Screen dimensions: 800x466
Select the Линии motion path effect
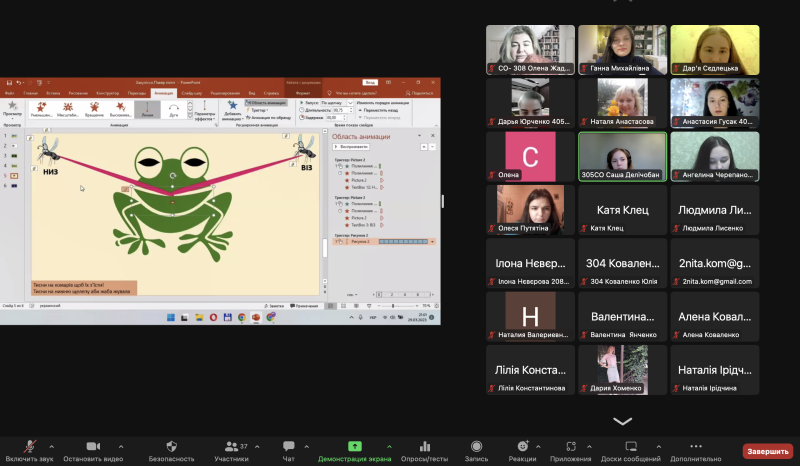tap(147, 109)
